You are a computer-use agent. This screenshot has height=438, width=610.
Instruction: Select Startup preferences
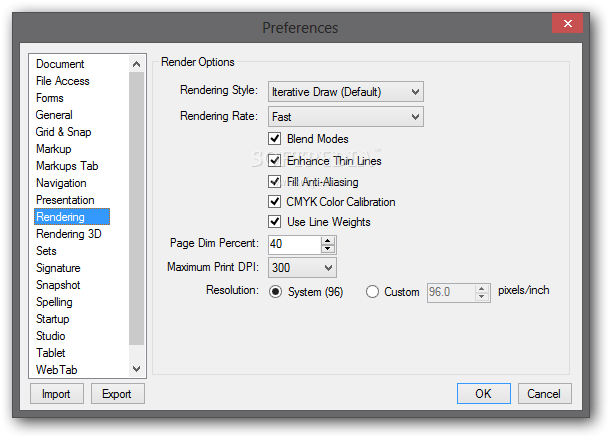(53, 319)
